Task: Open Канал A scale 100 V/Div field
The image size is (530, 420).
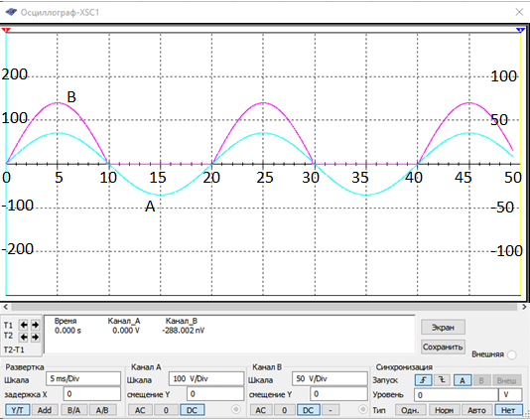Action: [x=206, y=378]
